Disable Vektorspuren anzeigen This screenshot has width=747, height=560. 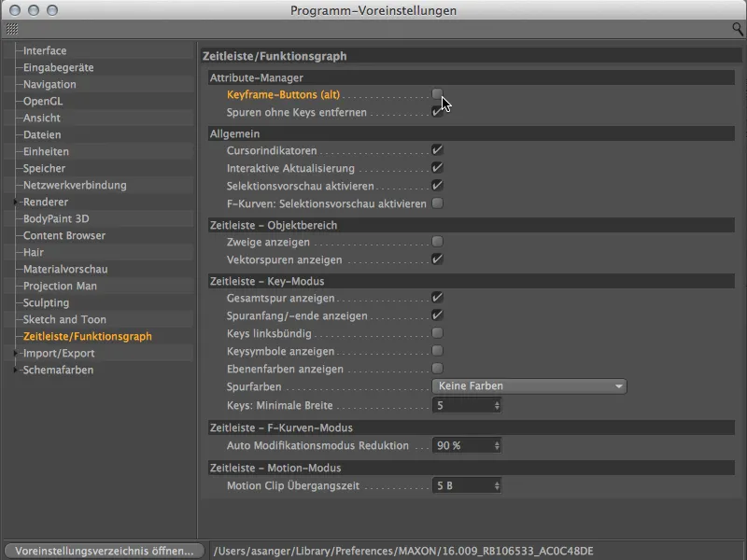(x=435, y=259)
